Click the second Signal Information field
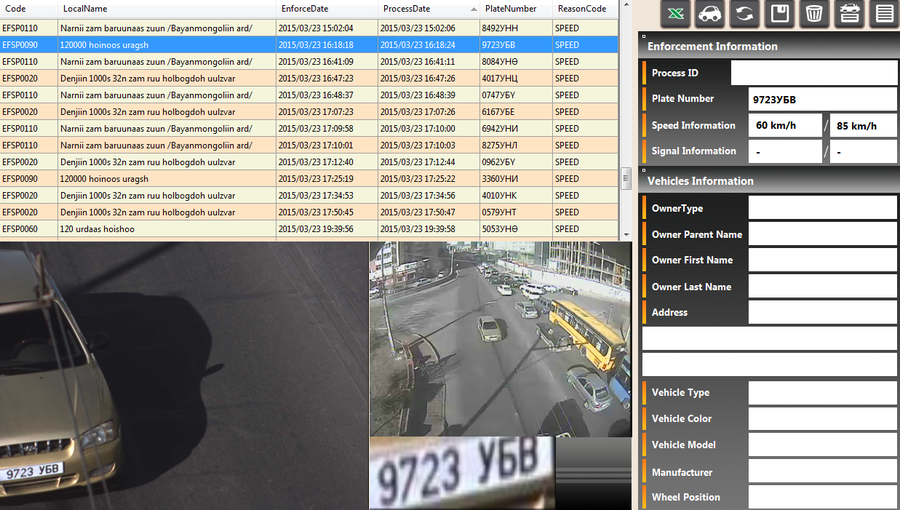 pyautogui.click(x=863, y=151)
